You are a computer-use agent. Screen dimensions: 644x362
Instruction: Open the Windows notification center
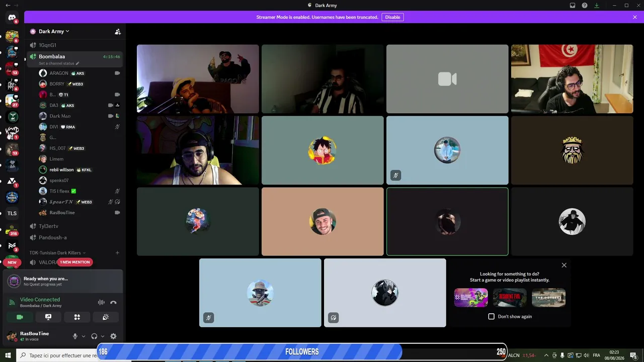(633, 355)
